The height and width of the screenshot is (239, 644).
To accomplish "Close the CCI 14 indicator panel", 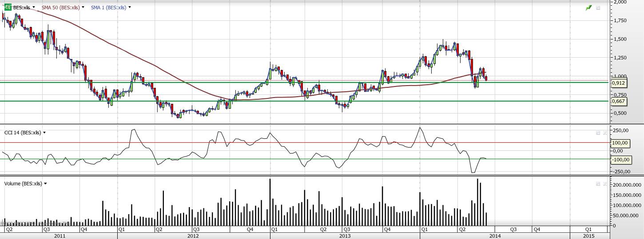I will click(605, 133).
